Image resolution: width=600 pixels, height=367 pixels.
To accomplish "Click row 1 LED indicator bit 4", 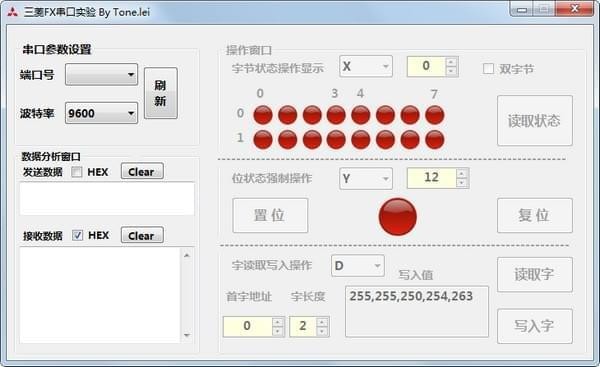I will [361, 139].
